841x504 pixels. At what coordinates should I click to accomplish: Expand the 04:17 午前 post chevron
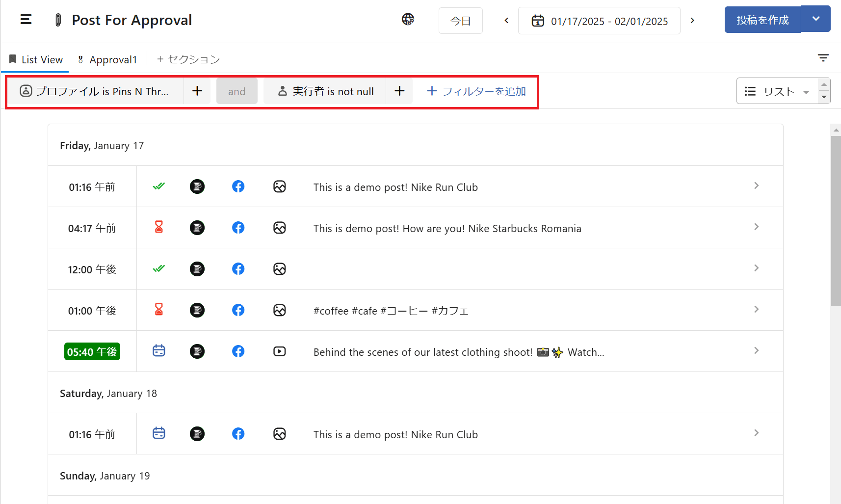757,227
